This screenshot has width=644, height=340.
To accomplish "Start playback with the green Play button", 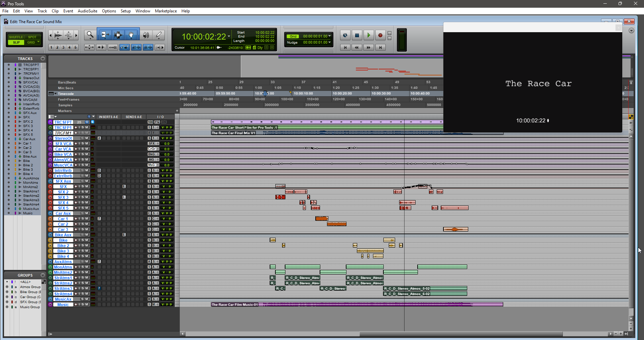I will click(x=369, y=35).
